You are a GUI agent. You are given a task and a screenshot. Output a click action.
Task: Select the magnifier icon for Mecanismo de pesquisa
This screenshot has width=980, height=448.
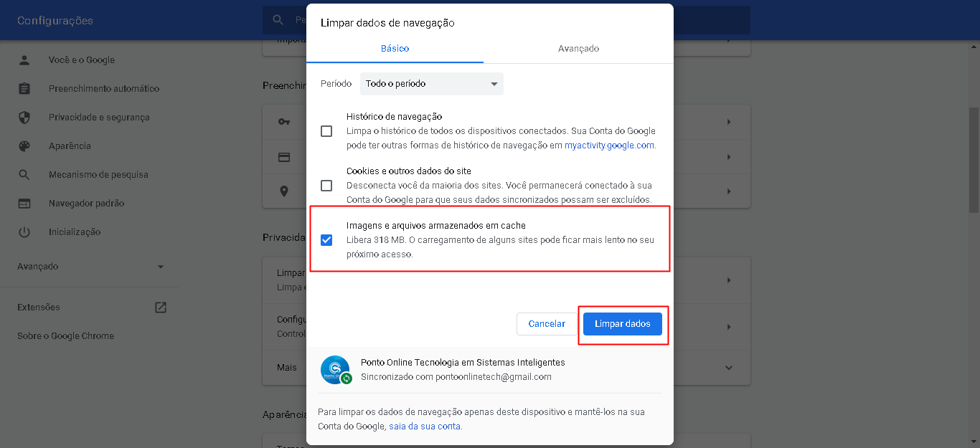point(24,175)
